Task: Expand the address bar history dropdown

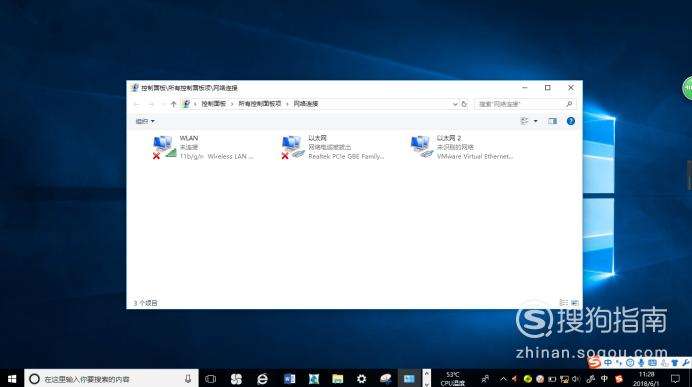Action: (x=455, y=104)
